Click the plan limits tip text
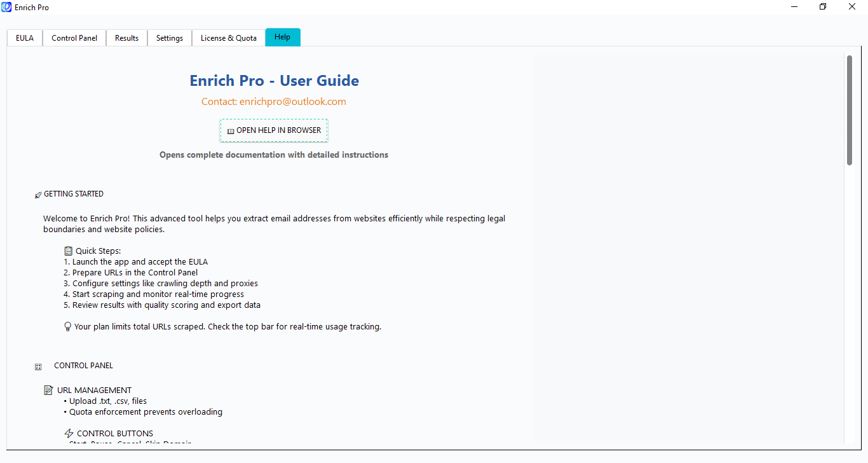Viewport: 868px width, 463px height. pos(227,327)
